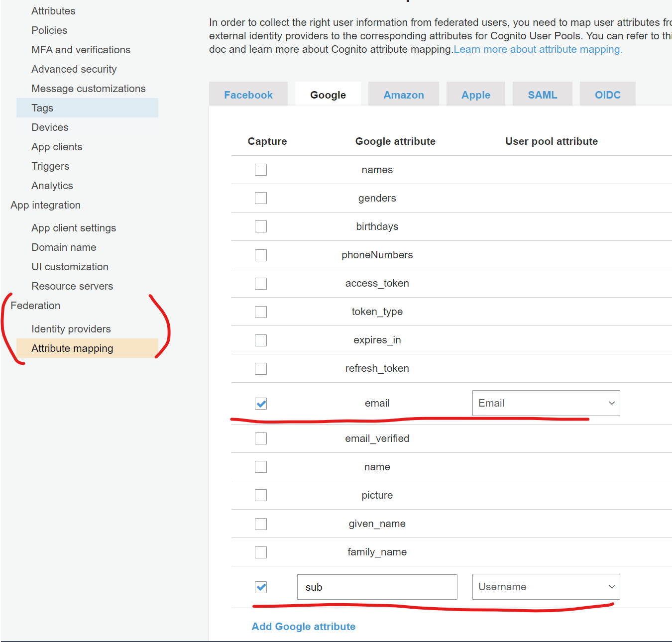The width and height of the screenshot is (672, 642).
Task: Click the family_name attribute label
Action: 377,552
